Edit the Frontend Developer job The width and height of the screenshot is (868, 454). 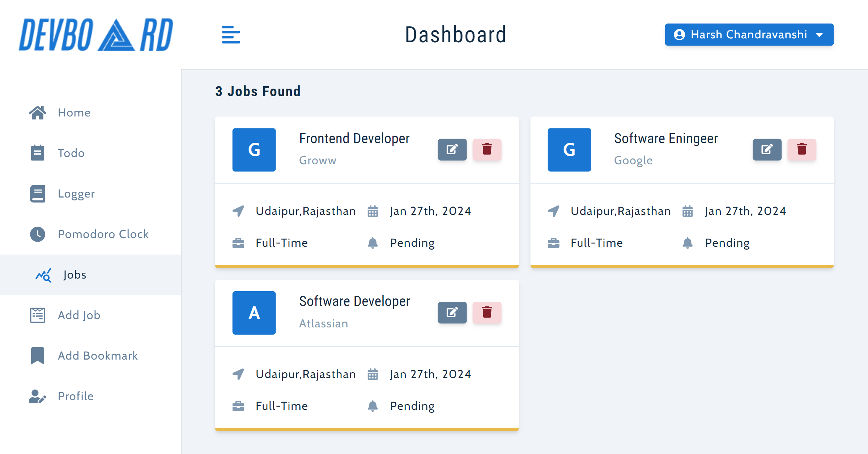[x=452, y=149]
